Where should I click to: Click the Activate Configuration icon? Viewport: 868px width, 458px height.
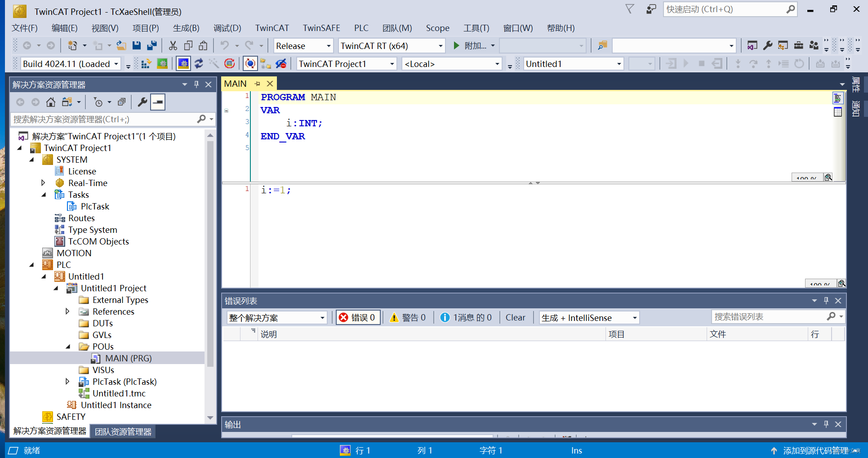click(146, 64)
